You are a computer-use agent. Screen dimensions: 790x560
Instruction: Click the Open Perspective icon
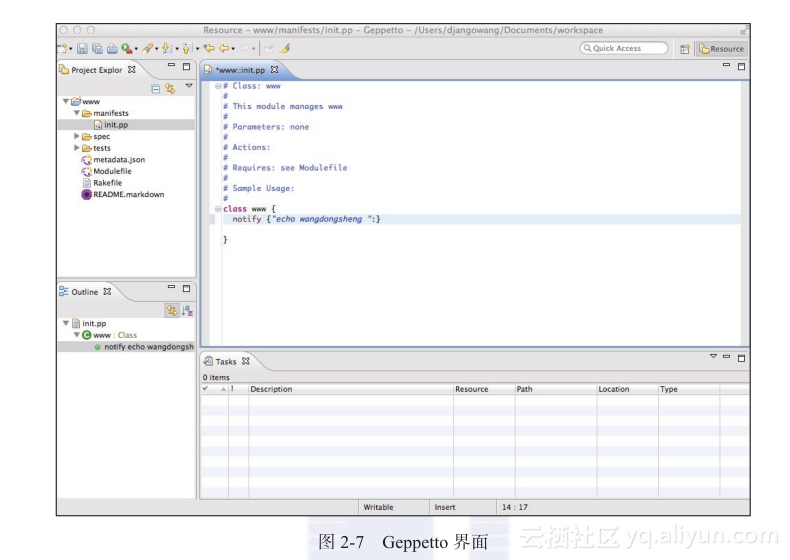(684, 49)
